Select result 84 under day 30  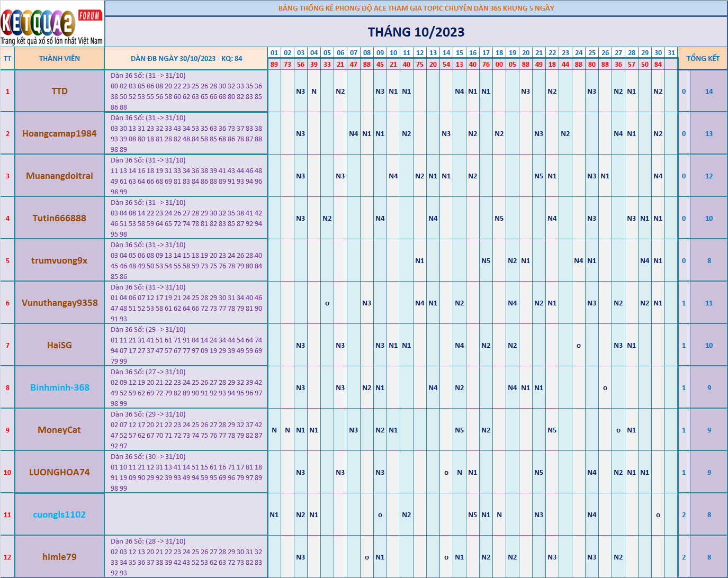tap(658, 64)
